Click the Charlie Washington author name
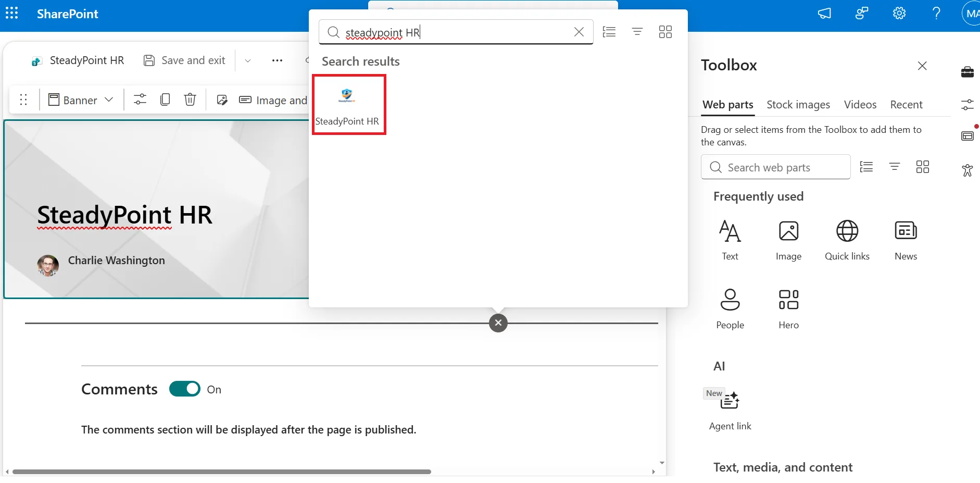 tap(117, 261)
